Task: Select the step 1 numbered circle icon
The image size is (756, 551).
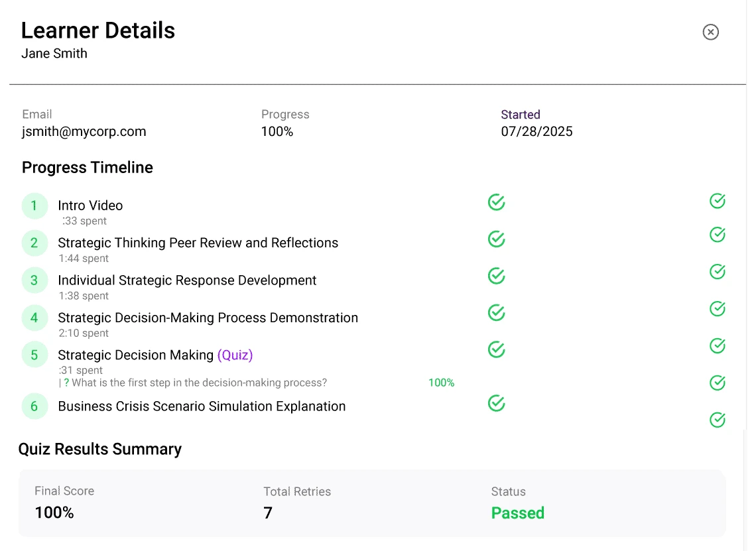Action: point(34,206)
